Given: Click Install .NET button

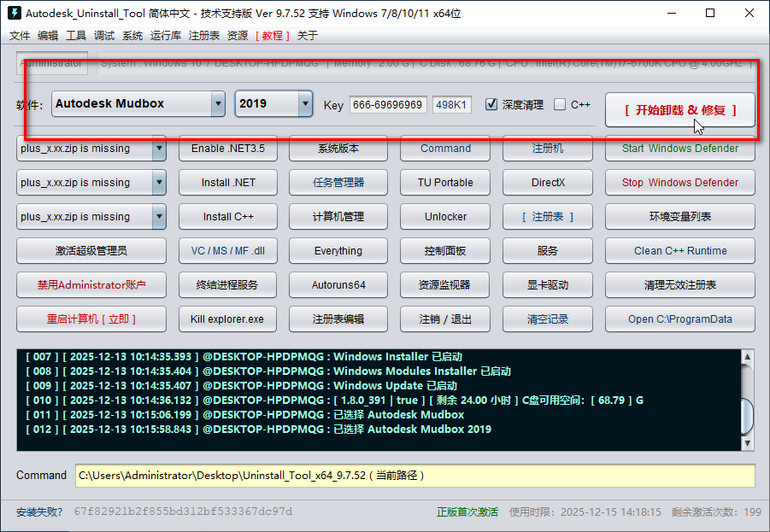Looking at the screenshot, I should (x=228, y=183).
